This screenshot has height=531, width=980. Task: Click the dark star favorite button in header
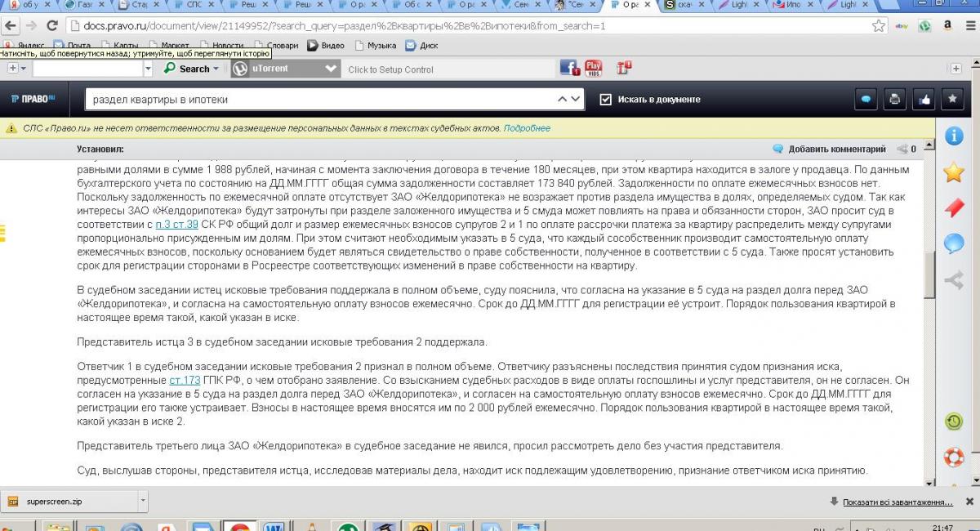[951, 100]
